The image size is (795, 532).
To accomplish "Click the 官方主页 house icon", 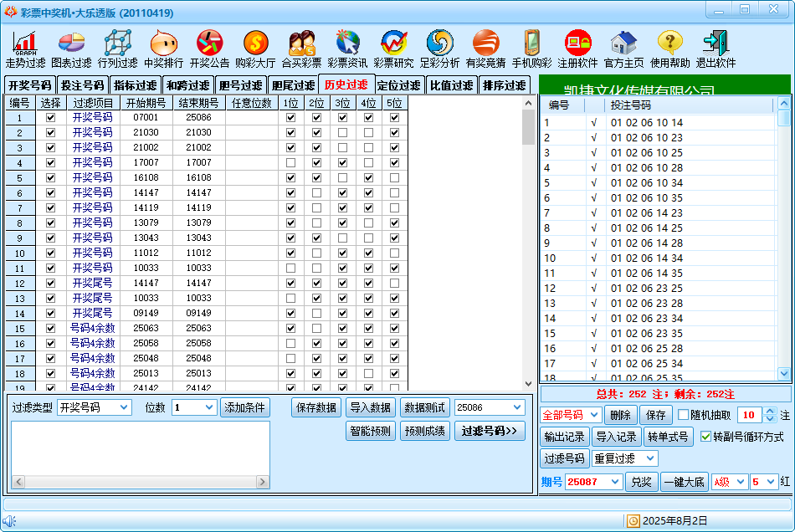I will click(623, 43).
